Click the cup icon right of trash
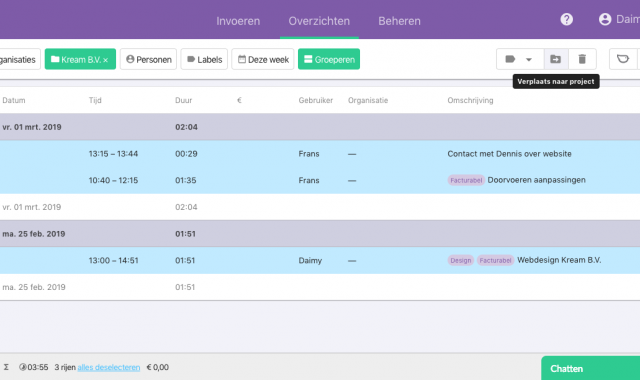Viewport: 640px width, 380px height. coord(623,59)
